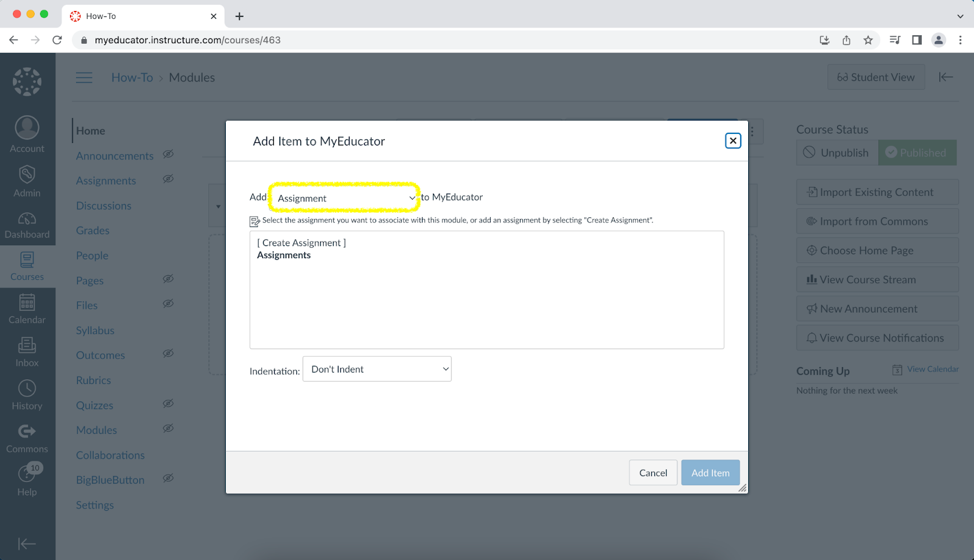Open the Inbox in global navigation
This screenshot has height=560, width=974.
(27, 352)
